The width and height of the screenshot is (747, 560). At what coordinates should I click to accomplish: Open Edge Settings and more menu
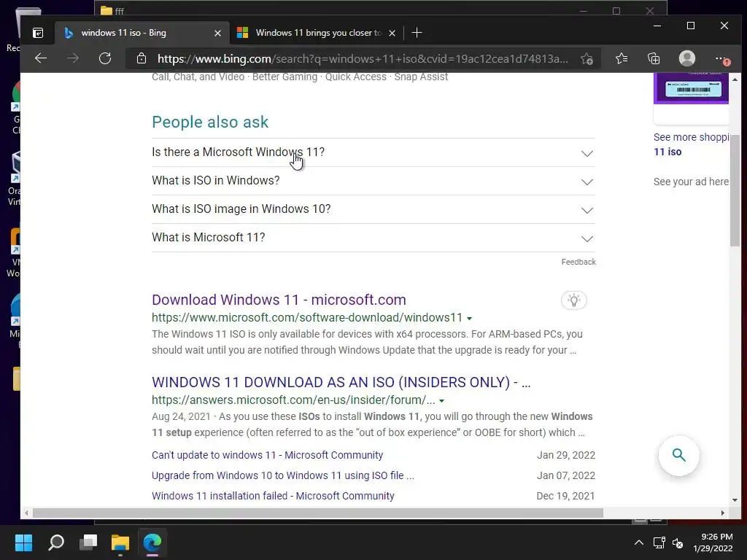[x=721, y=58]
